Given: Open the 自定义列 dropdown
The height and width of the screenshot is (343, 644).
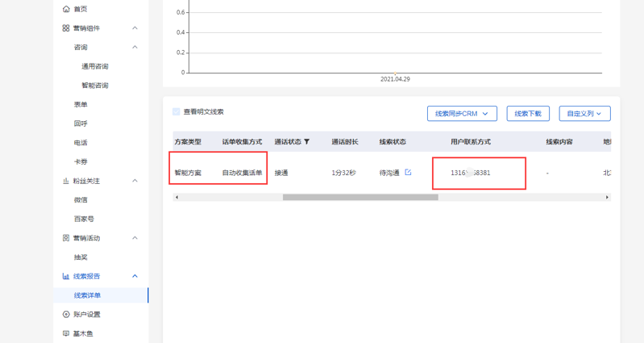Looking at the screenshot, I should pyautogui.click(x=584, y=114).
